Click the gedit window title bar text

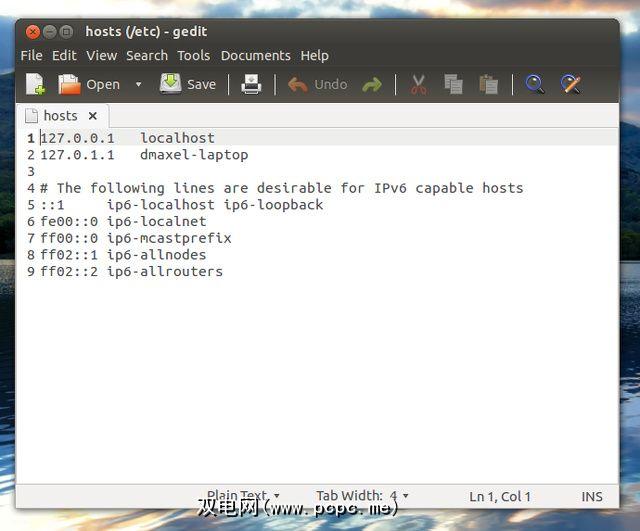[x=146, y=31]
